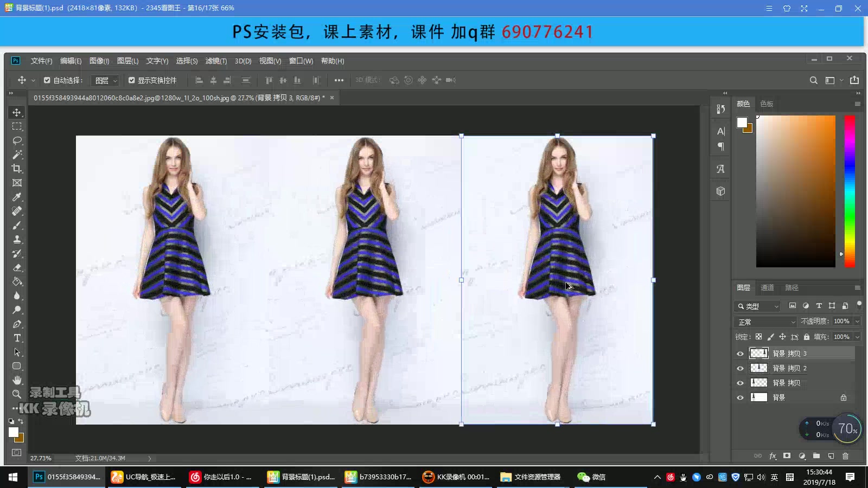
Task: Toggle the 显示变换控件 checkbox
Action: (131, 80)
